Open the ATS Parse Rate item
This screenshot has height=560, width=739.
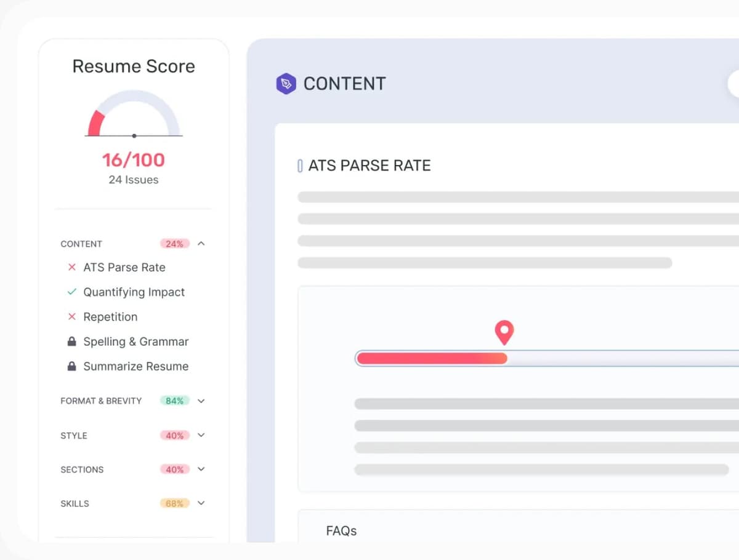(x=124, y=267)
